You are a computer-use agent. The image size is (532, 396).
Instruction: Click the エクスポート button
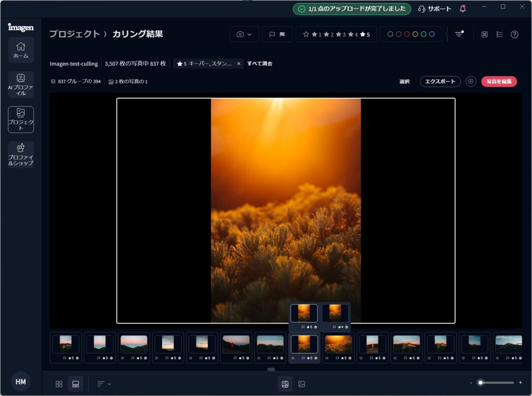440,82
